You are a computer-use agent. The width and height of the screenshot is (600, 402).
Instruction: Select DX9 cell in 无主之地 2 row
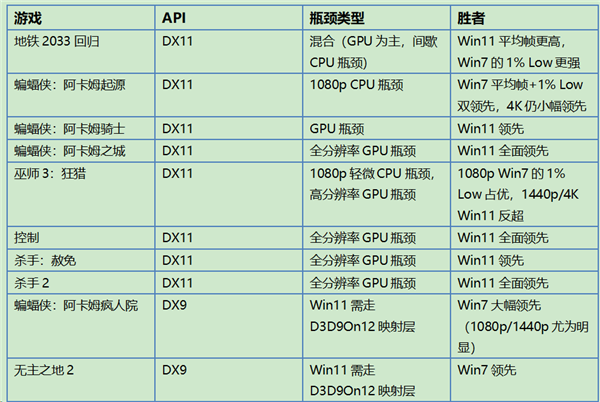pos(229,380)
